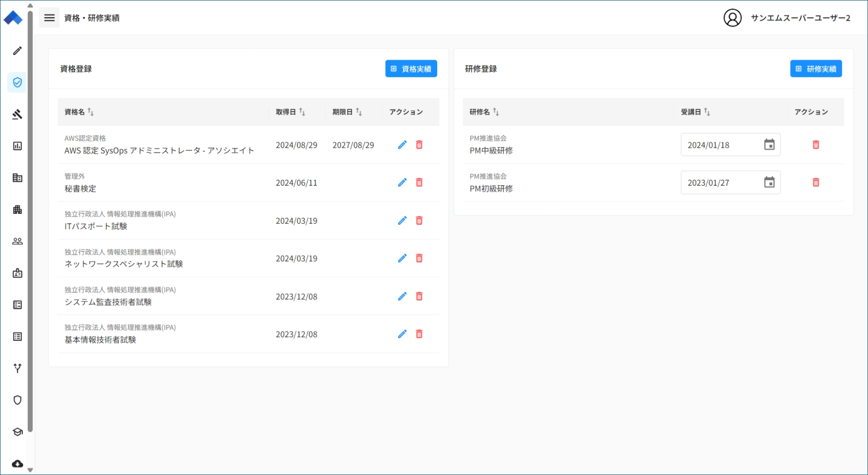Edit the 基本情報技術者試験 row
The width and height of the screenshot is (868, 475).
[x=403, y=334]
